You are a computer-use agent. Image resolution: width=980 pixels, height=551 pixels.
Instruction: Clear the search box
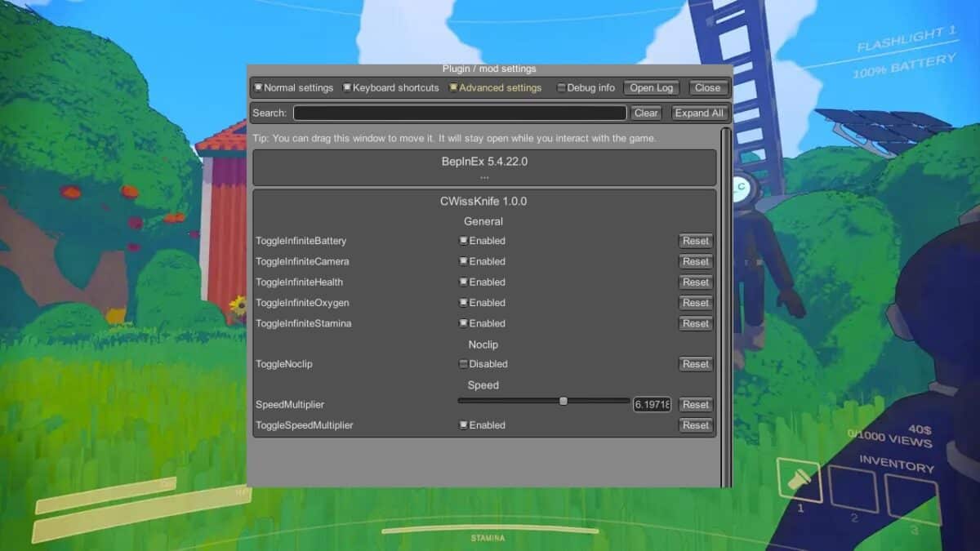646,113
